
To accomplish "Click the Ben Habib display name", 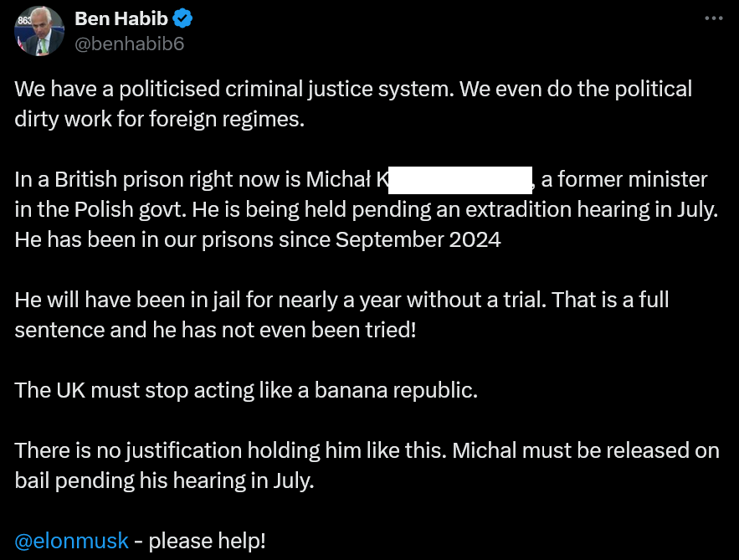I will 121,18.
